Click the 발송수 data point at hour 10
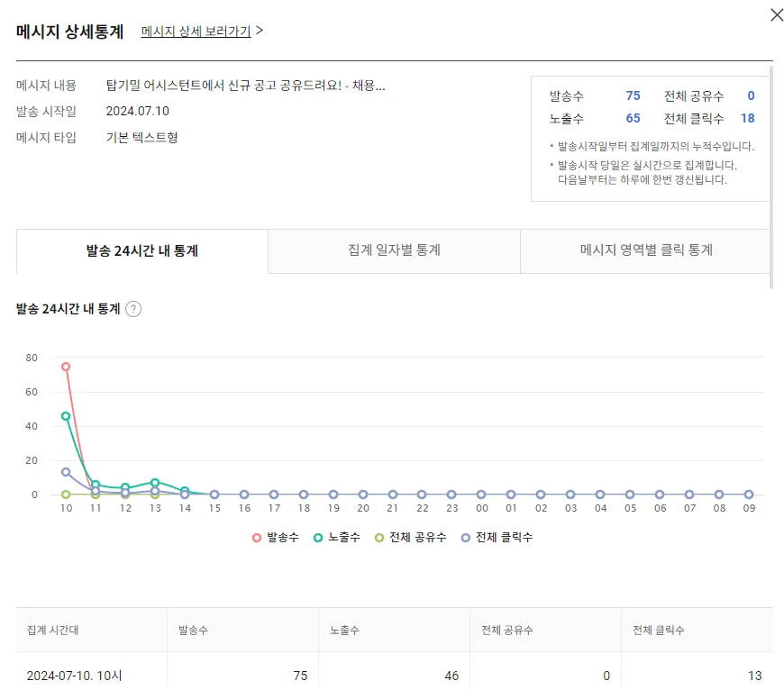 click(66, 367)
